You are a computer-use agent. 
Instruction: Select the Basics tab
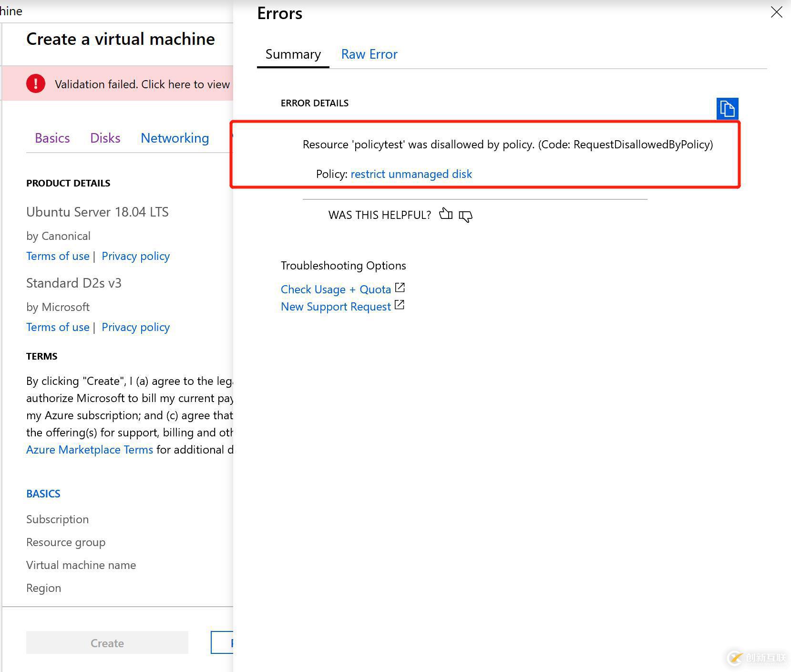point(52,138)
